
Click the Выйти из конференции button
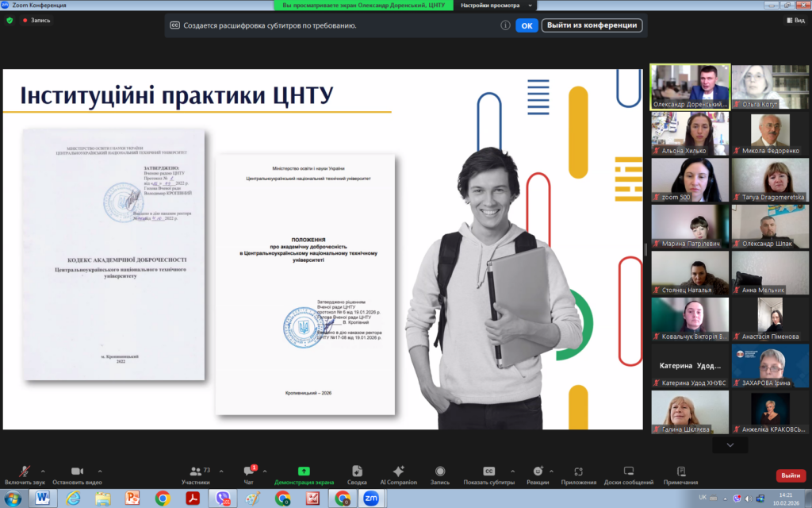point(592,25)
